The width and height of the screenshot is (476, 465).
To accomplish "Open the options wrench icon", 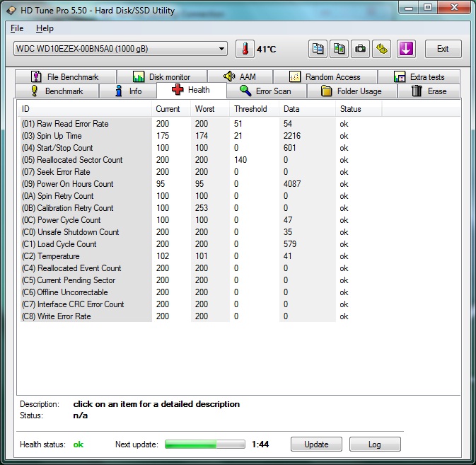I will tap(382, 49).
